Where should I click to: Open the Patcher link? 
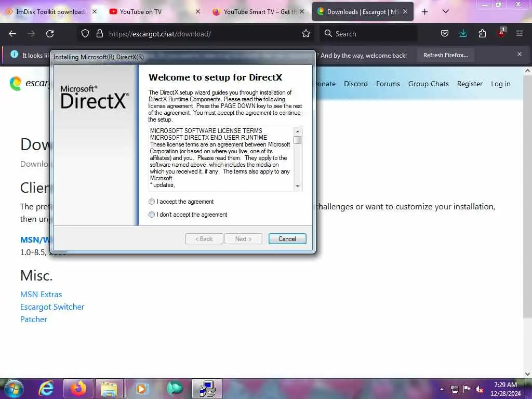[x=34, y=320]
